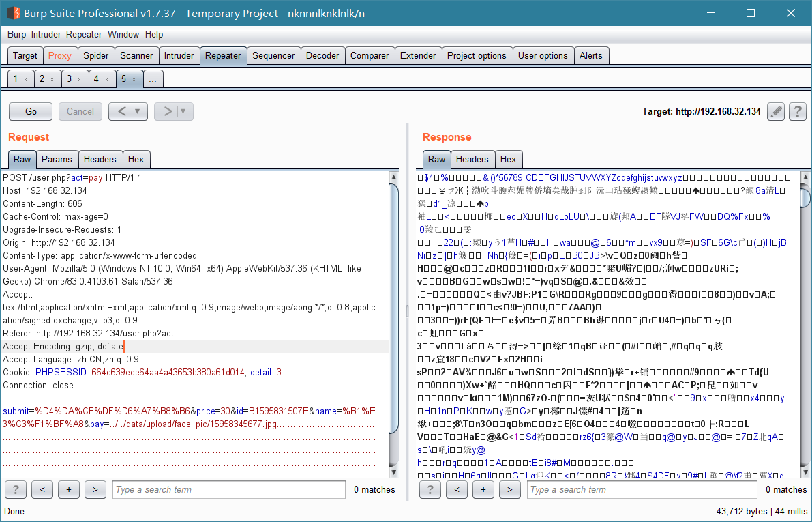The height and width of the screenshot is (522, 812).
Task: Click Go to send the request
Action: pos(31,111)
